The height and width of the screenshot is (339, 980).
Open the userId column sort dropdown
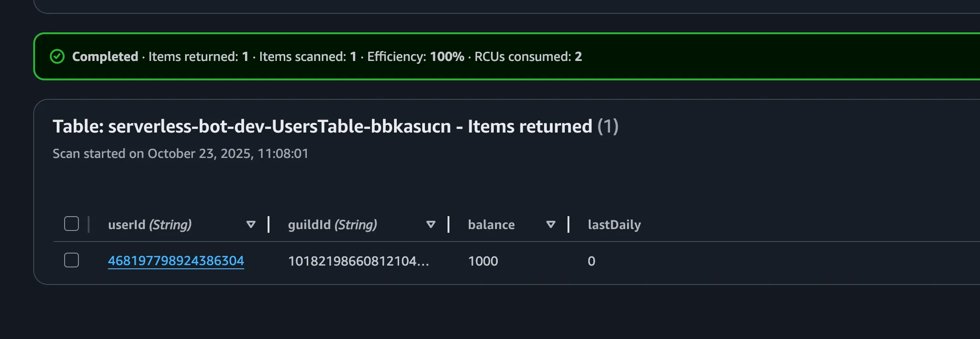251,224
